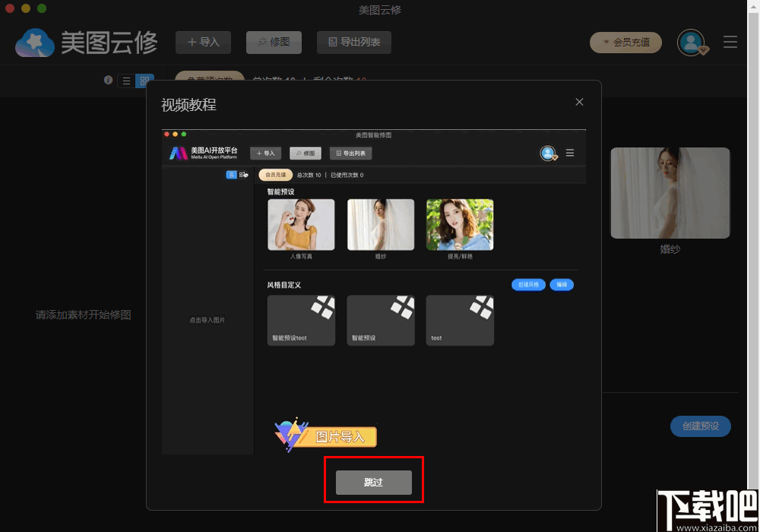Click the 会员充值 recharge button

pos(625,42)
